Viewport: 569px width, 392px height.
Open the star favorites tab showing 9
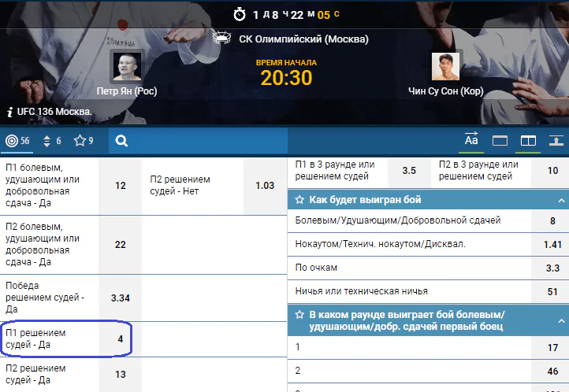[x=84, y=141]
